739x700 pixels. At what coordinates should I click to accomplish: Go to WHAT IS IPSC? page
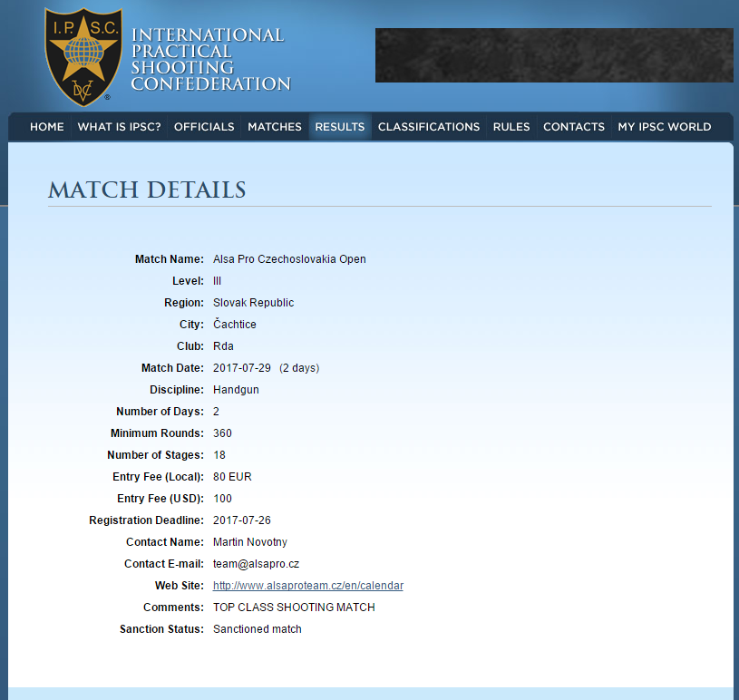tap(120, 127)
